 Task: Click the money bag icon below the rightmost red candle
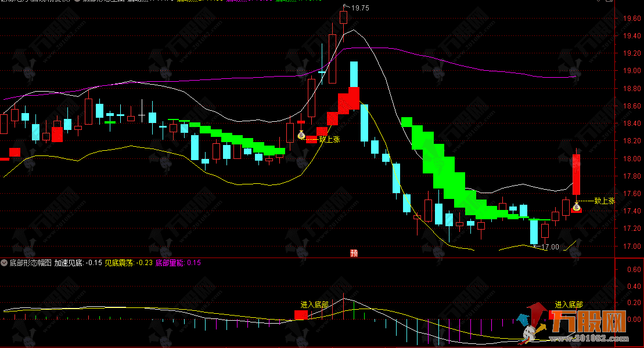coord(577,206)
